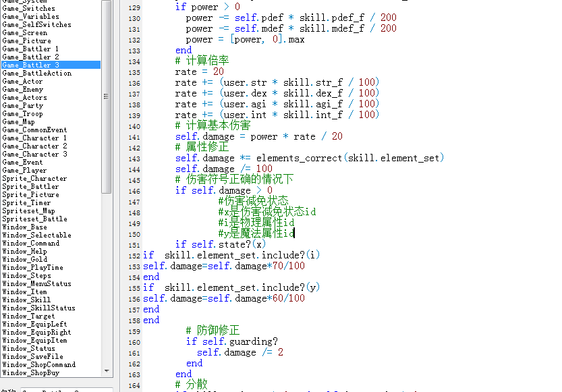
Task: Click the highlighted Game_Battler 3 entry
Action: click(51, 65)
